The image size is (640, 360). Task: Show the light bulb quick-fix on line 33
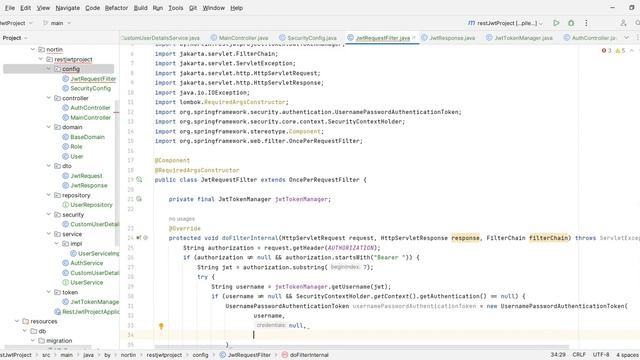pyautogui.click(x=161, y=326)
